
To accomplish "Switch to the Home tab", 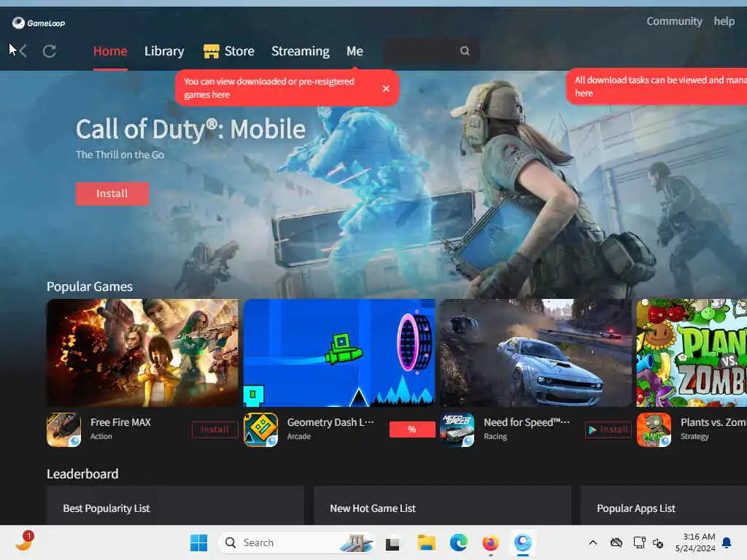I will click(110, 51).
